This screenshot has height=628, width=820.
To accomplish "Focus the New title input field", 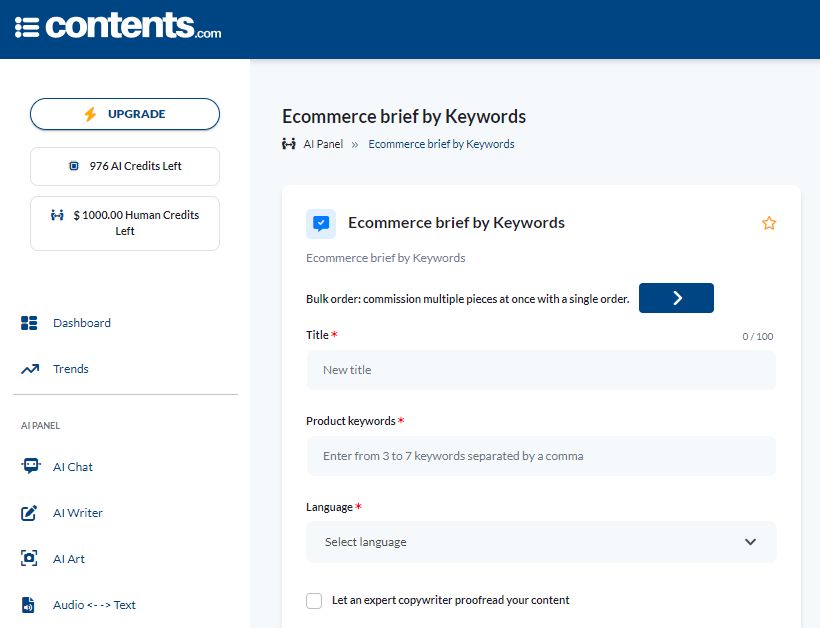I will tap(541, 370).
